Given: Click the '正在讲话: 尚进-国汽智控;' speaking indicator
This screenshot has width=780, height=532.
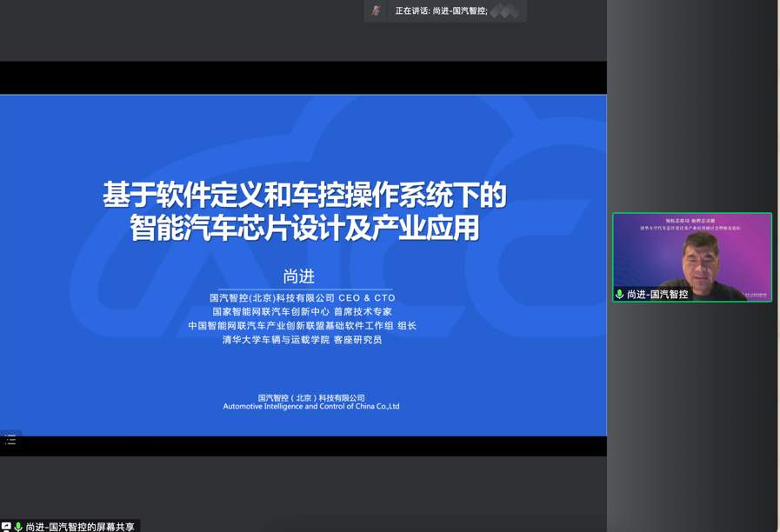Looking at the screenshot, I should tap(441, 10).
